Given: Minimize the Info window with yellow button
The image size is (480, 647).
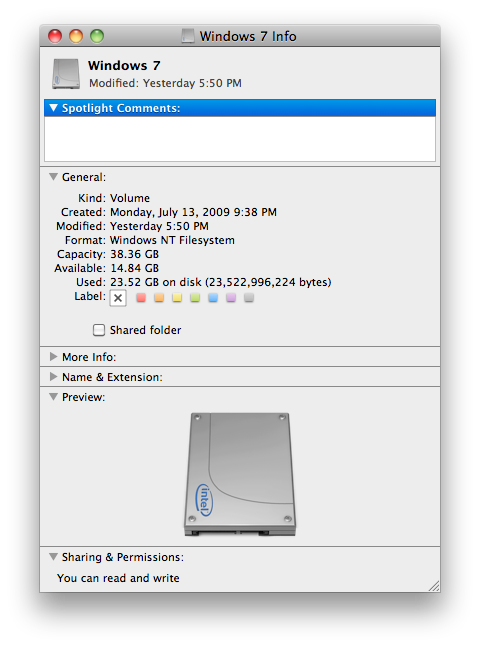Looking at the screenshot, I should [x=76, y=36].
